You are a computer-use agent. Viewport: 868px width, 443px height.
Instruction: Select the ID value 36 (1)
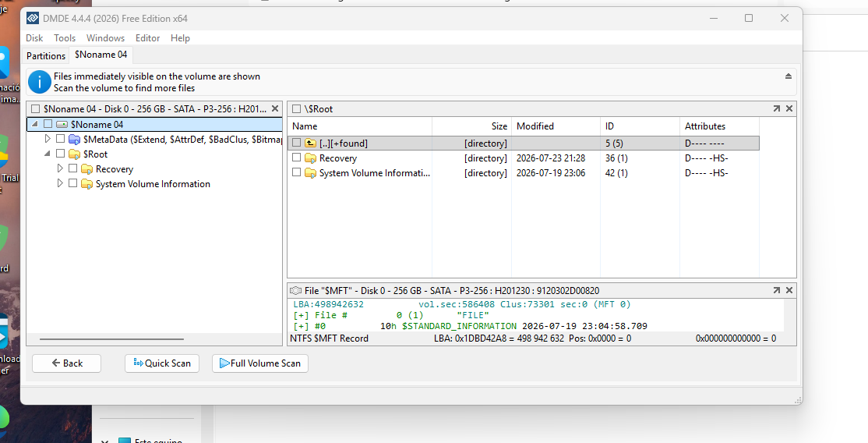616,158
